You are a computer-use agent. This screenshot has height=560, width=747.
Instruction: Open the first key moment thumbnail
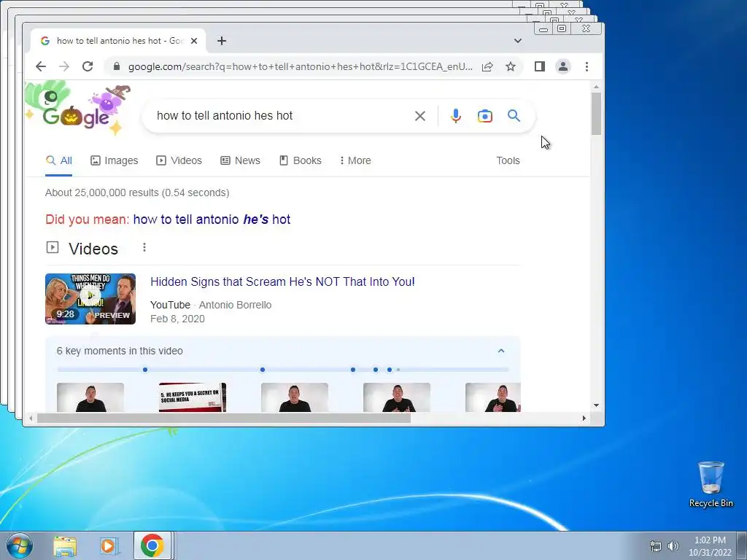coord(90,397)
